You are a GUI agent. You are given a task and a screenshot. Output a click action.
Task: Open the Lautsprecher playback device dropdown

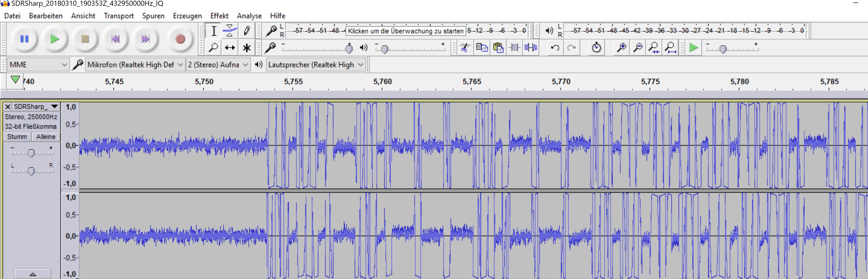click(x=316, y=65)
